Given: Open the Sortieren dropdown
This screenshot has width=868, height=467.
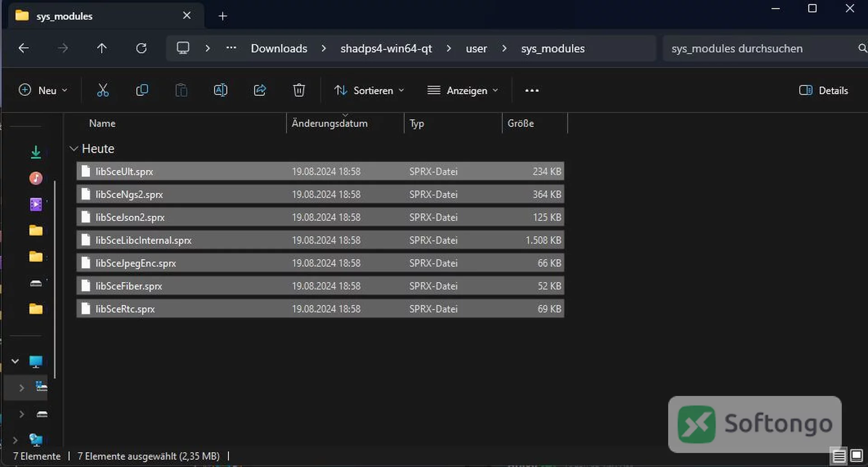Looking at the screenshot, I should tap(369, 91).
